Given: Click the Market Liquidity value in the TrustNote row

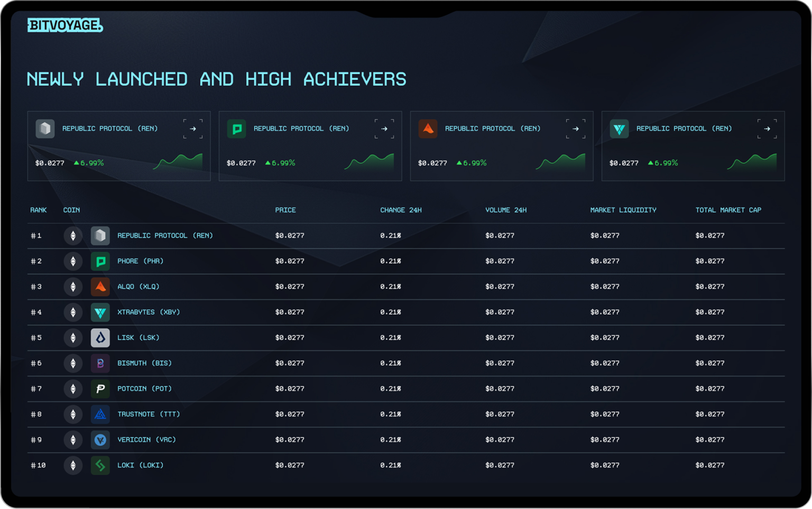Looking at the screenshot, I should [605, 414].
